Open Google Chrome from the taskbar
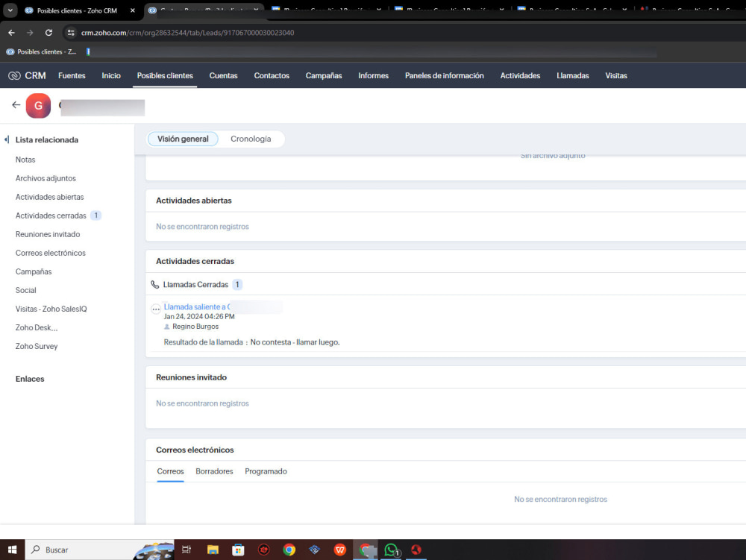 tap(289, 550)
